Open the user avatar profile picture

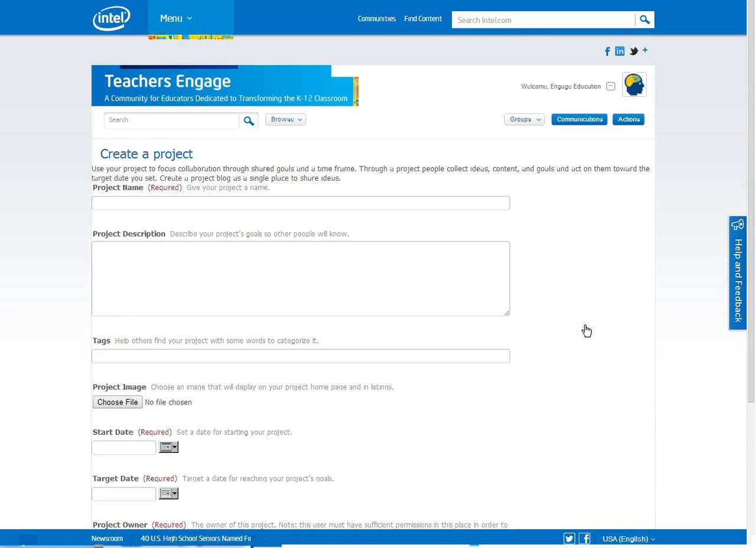click(634, 85)
